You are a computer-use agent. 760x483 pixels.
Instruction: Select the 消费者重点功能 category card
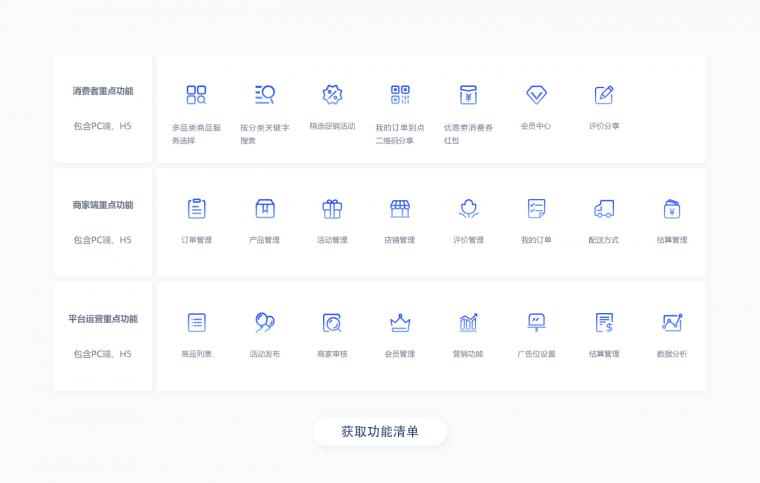point(103,108)
